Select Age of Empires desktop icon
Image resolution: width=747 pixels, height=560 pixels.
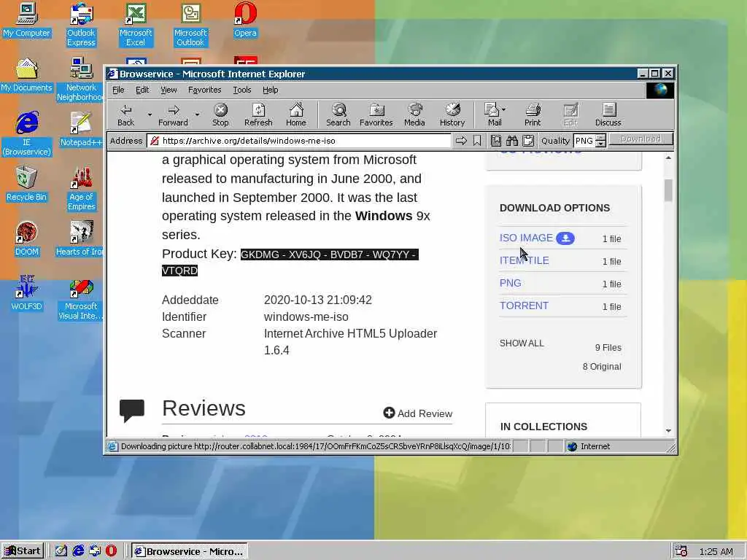click(x=81, y=188)
